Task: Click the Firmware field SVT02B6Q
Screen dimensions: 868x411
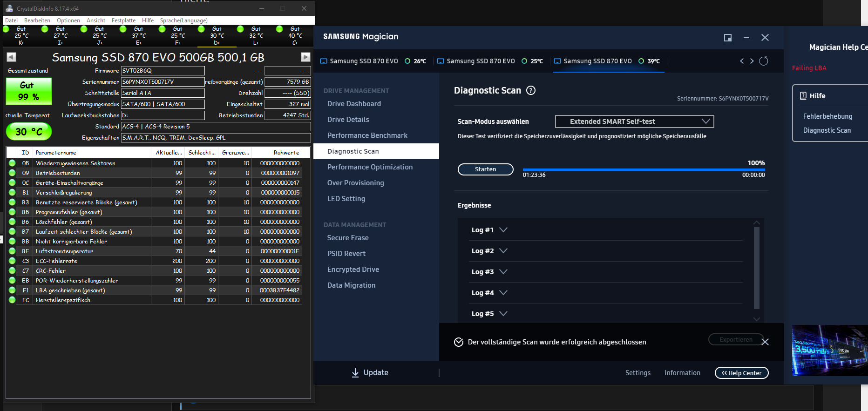Action: click(x=163, y=71)
